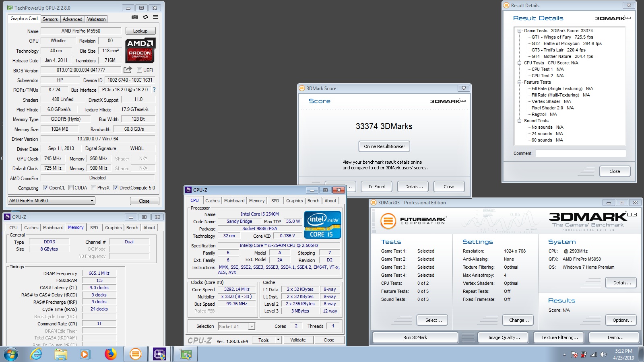Image resolution: width=644 pixels, height=362 pixels.
Task: Switch to 3DMark03 taskbar icon
Action: [x=136, y=354]
